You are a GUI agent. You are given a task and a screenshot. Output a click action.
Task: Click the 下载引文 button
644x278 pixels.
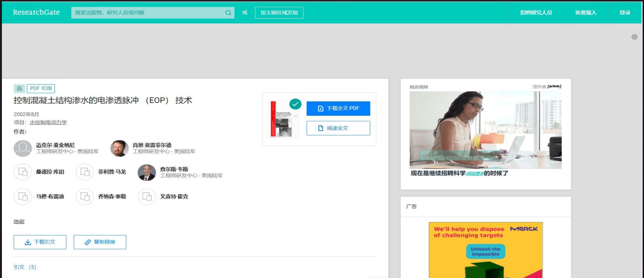(40, 242)
